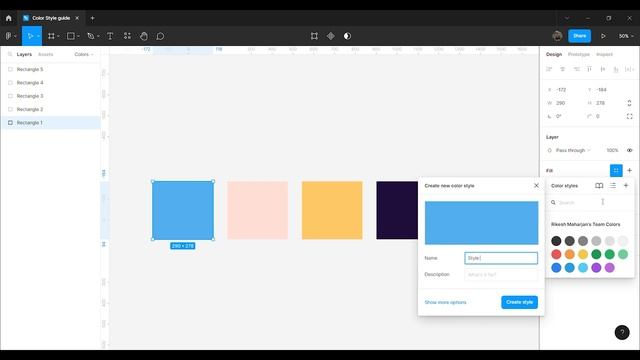
Task: Click the Align right icon
Action: click(576, 69)
